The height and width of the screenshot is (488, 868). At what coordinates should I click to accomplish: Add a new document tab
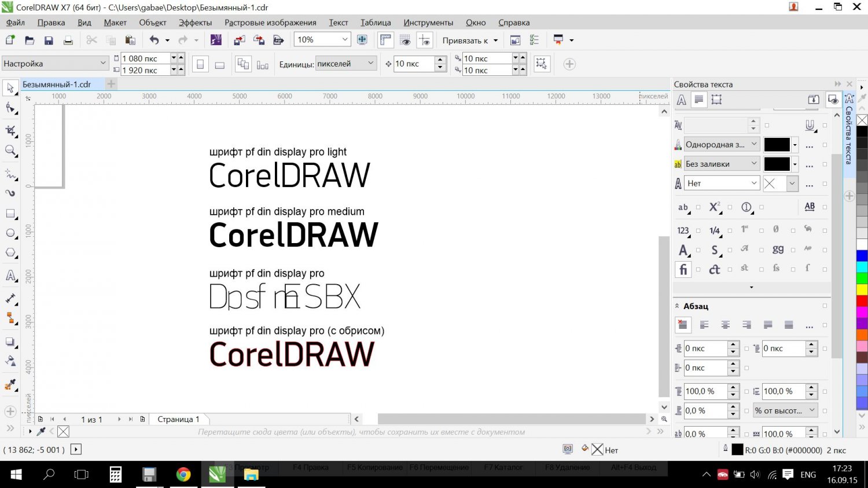[111, 84]
